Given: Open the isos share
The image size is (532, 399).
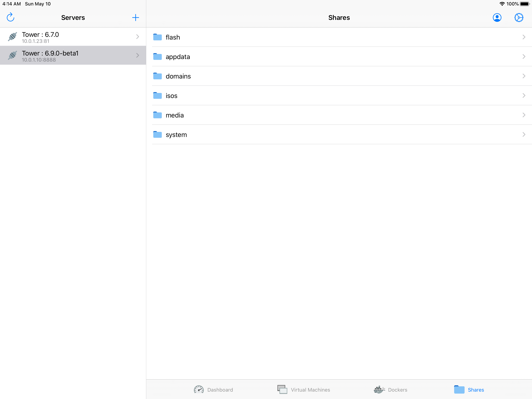Looking at the screenshot, I should pyautogui.click(x=172, y=96).
